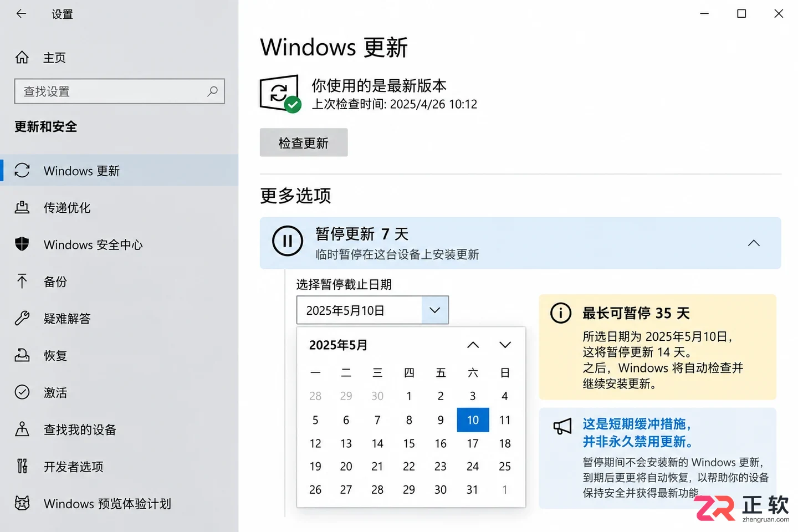The width and height of the screenshot is (798, 532).
Task: Pick May 15 in the calendar
Action: click(x=409, y=443)
